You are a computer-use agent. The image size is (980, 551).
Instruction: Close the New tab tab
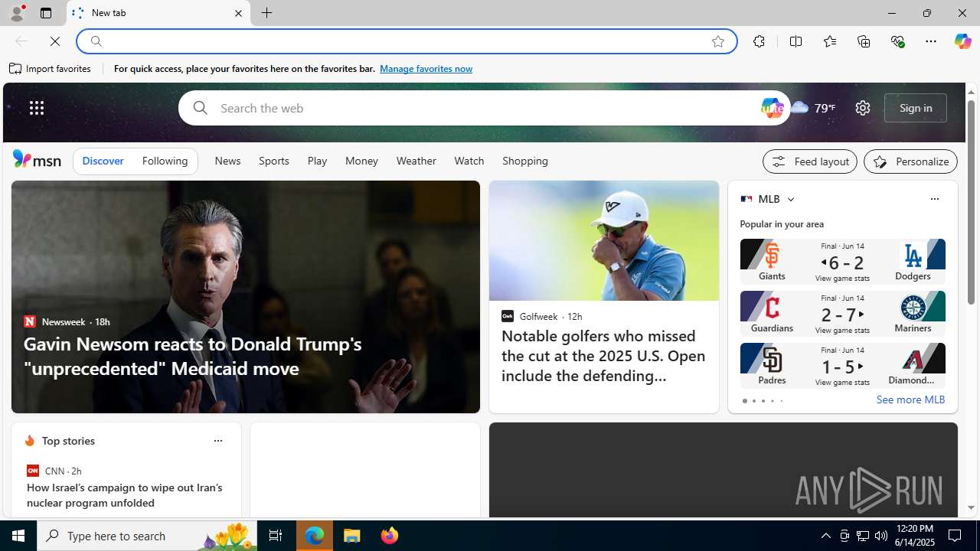[x=238, y=13]
